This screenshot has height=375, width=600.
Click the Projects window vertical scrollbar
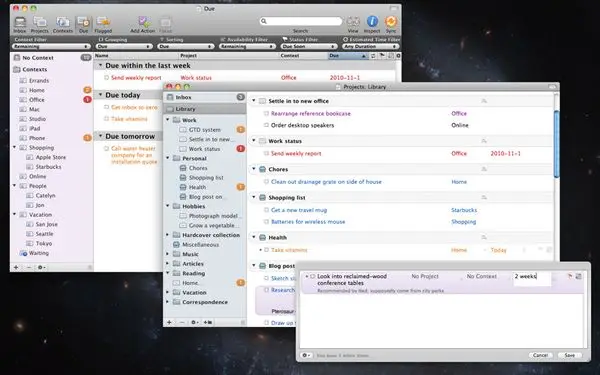pyautogui.click(x=556, y=143)
